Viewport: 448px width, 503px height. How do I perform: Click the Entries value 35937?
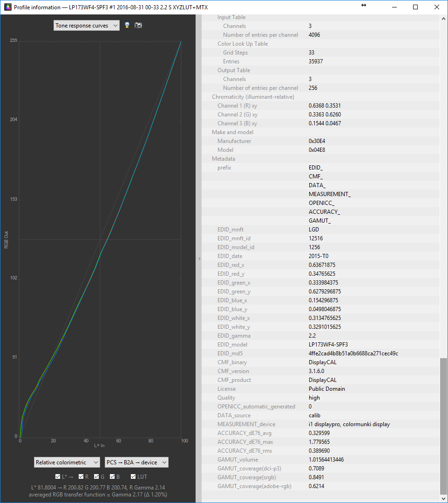click(316, 61)
